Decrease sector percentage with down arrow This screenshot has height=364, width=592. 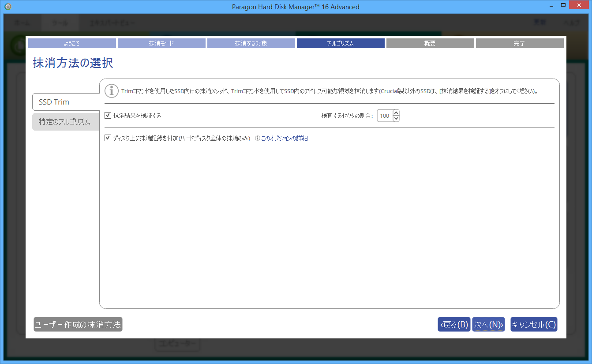pyautogui.click(x=396, y=118)
